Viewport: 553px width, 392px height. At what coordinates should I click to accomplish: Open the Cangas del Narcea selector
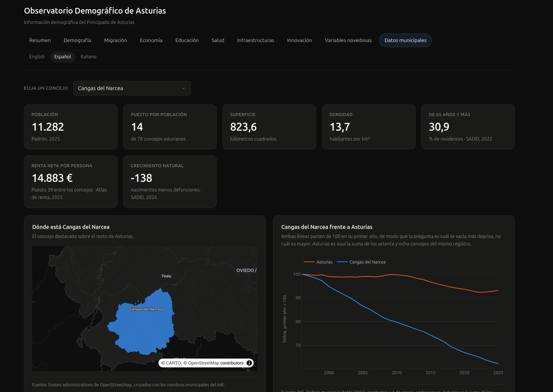click(132, 88)
